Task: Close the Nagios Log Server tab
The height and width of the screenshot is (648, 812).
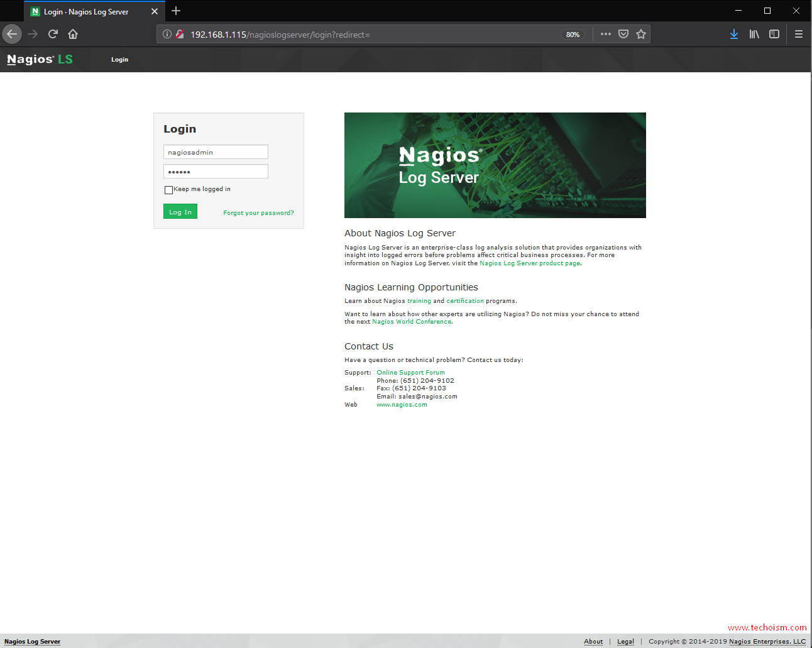Action: [155, 11]
